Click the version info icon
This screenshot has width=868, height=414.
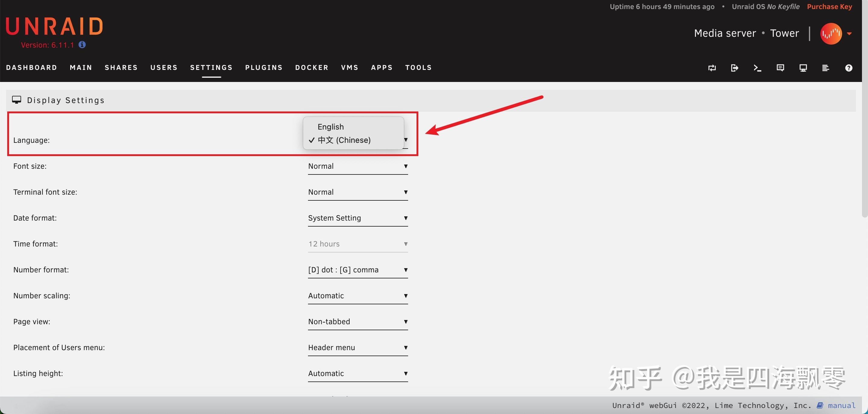point(82,45)
